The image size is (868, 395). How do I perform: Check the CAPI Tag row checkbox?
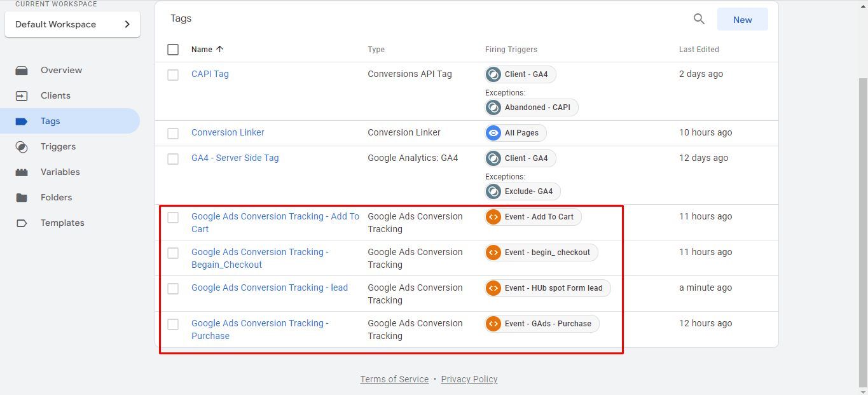point(173,75)
